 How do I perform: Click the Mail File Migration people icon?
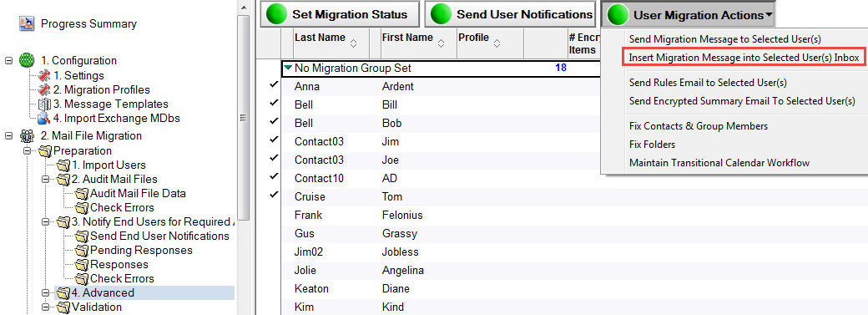tap(27, 136)
